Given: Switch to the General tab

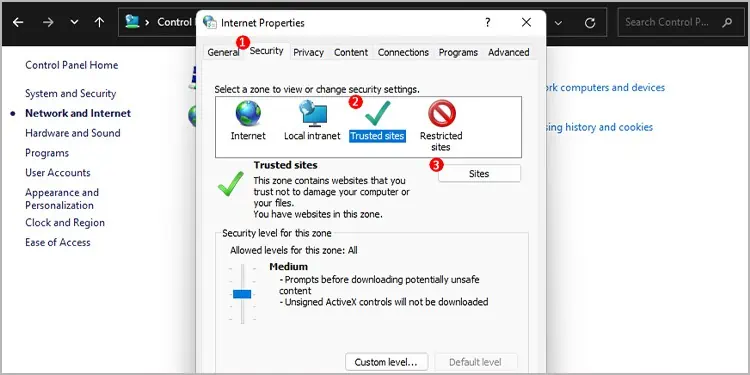Looking at the screenshot, I should pos(223,53).
